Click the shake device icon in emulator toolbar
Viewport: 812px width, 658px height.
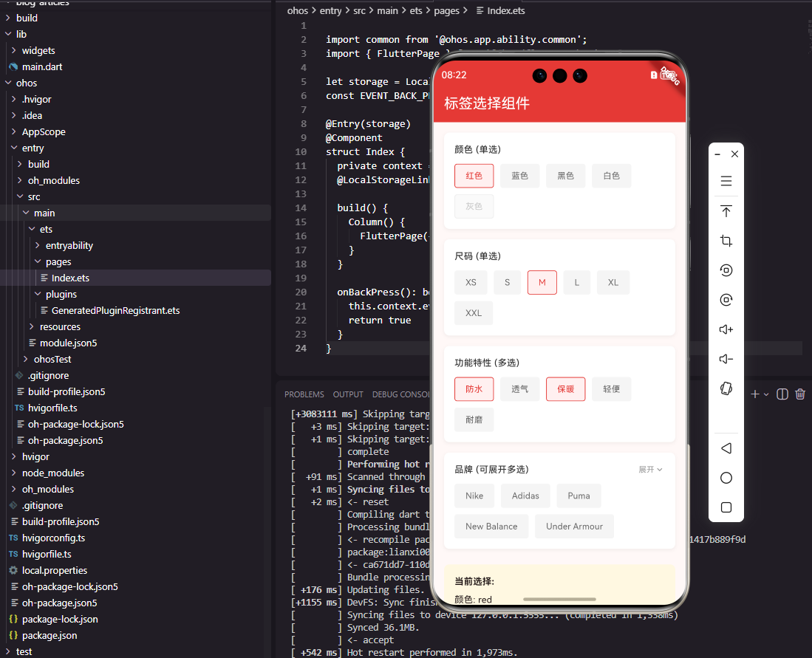click(x=726, y=388)
